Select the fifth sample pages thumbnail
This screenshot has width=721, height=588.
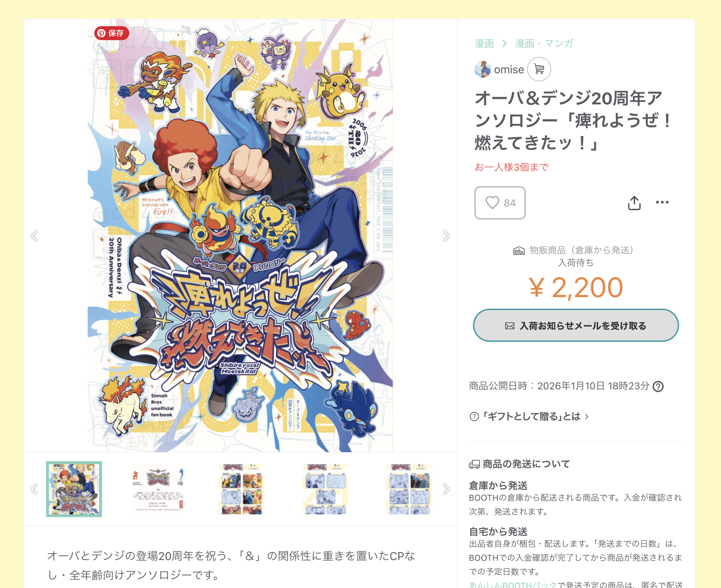point(409,489)
